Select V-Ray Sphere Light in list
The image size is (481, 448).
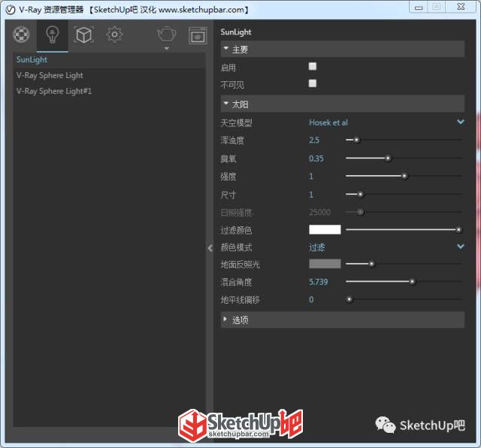[x=109, y=75]
